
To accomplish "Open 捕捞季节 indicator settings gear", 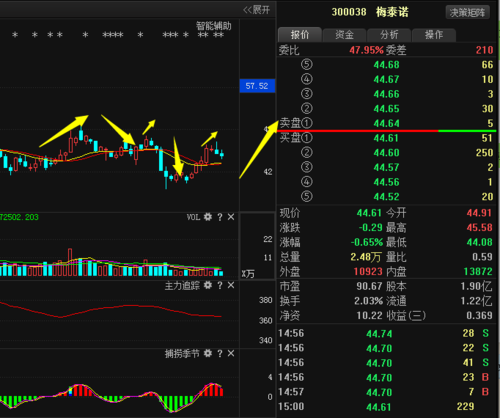I will pos(208,353).
